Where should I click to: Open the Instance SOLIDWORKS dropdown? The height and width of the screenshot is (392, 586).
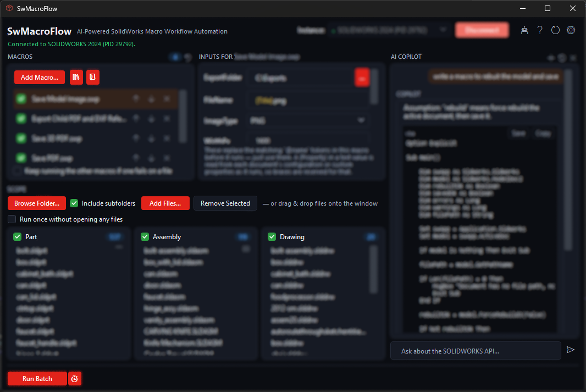389,30
